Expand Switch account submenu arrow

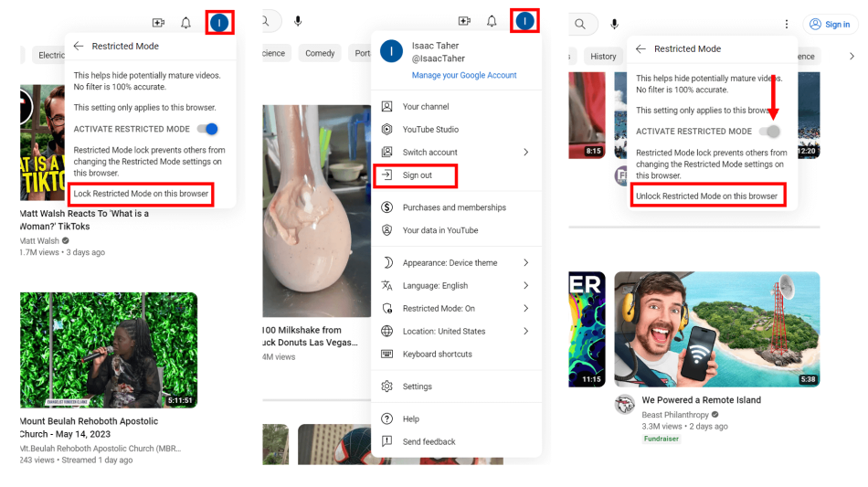526,153
